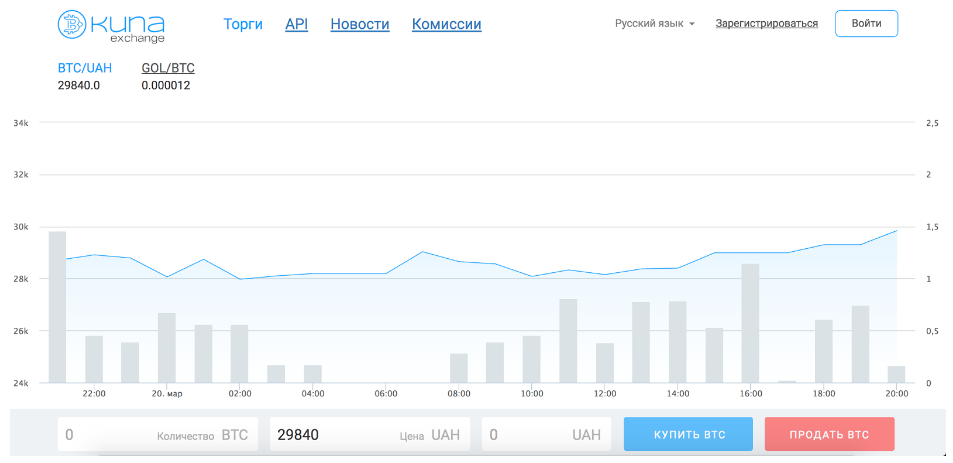The width and height of the screenshot is (953, 463).
Task: Click the volume bar at 02:00
Action: pyautogui.click(x=239, y=354)
